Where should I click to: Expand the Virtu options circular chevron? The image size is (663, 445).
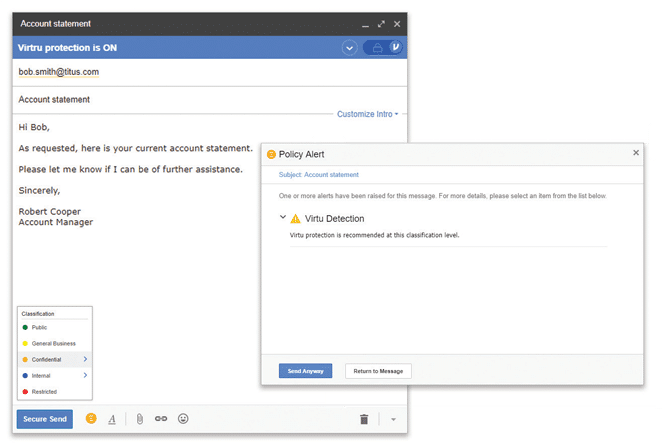pos(349,48)
